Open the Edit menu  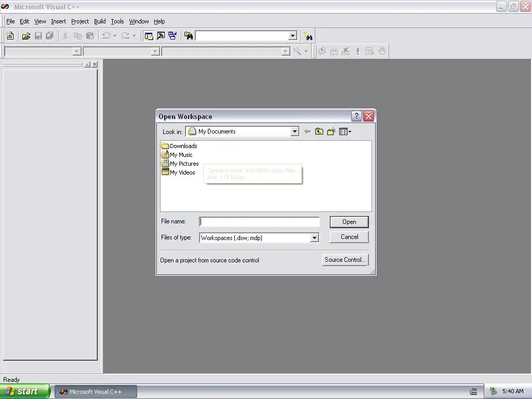pyautogui.click(x=24, y=21)
